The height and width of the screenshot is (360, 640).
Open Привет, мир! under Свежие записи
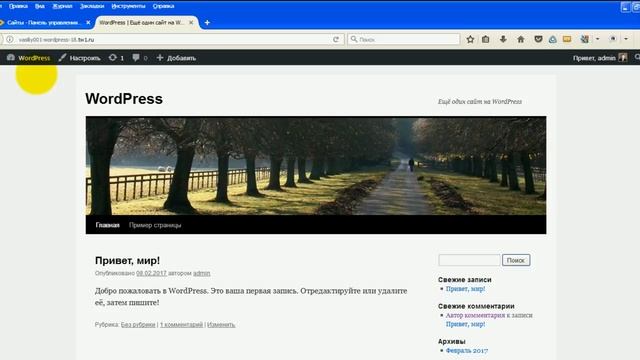pyautogui.click(x=465, y=289)
